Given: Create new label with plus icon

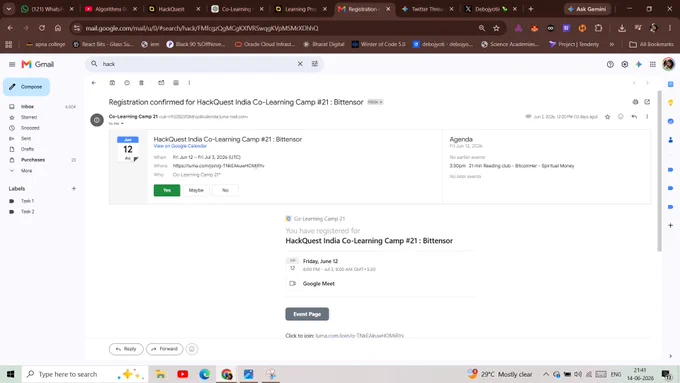Looking at the screenshot, I should (74, 189).
